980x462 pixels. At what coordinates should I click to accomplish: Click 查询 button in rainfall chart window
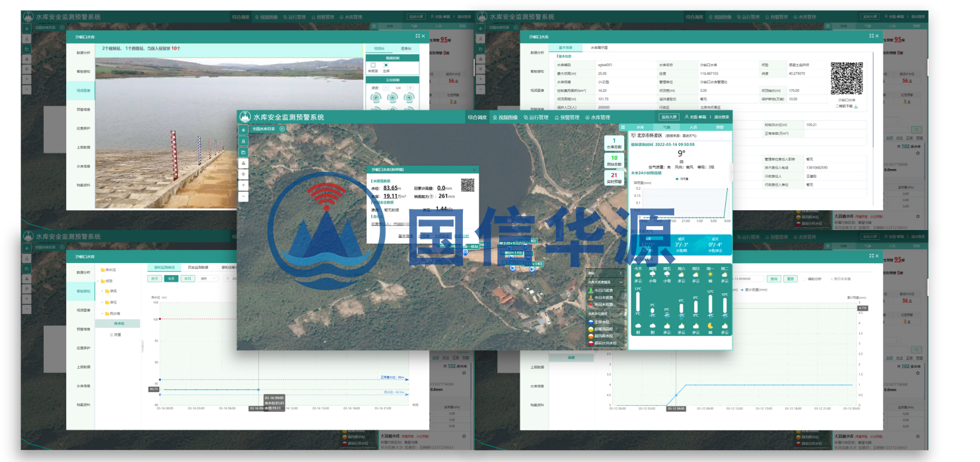[x=774, y=279]
